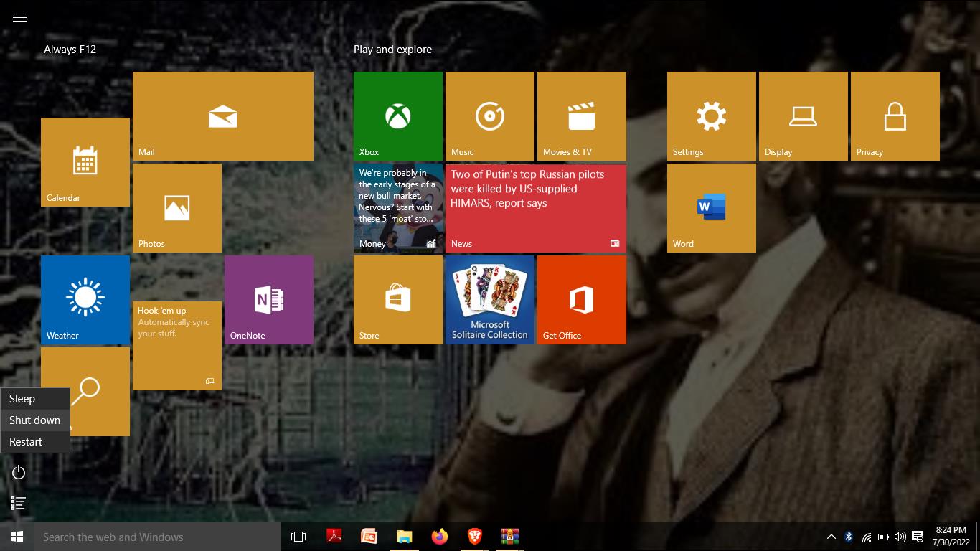The height and width of the screenshot is (551, 980).
Task: Select Restart from the power menu
Action: point(35,442)
